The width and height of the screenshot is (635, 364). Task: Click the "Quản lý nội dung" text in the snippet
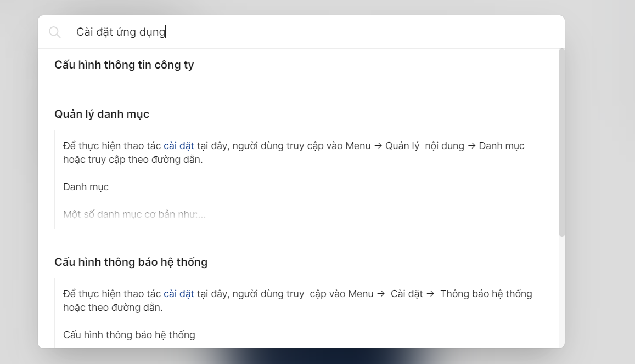[424, 146]
